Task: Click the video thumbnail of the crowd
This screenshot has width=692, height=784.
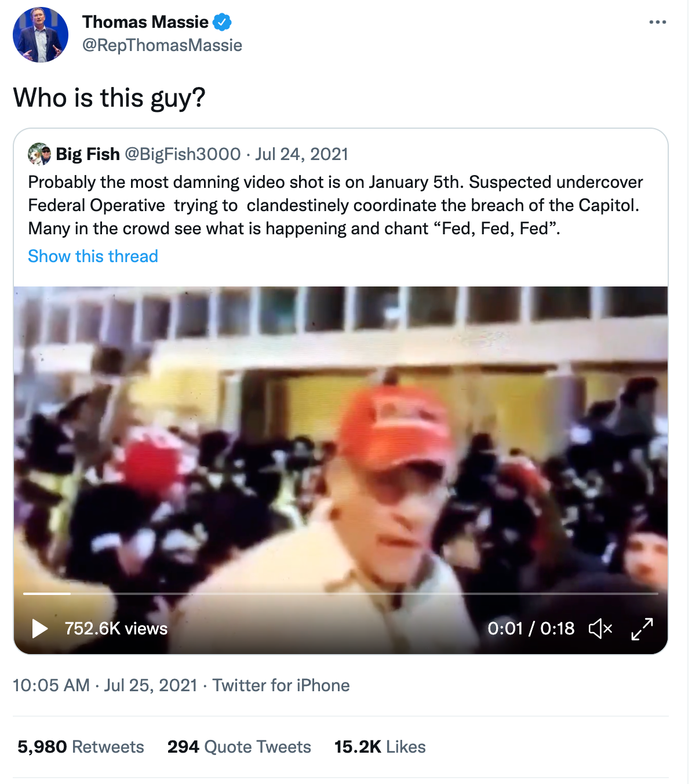Action: point(341,441)
